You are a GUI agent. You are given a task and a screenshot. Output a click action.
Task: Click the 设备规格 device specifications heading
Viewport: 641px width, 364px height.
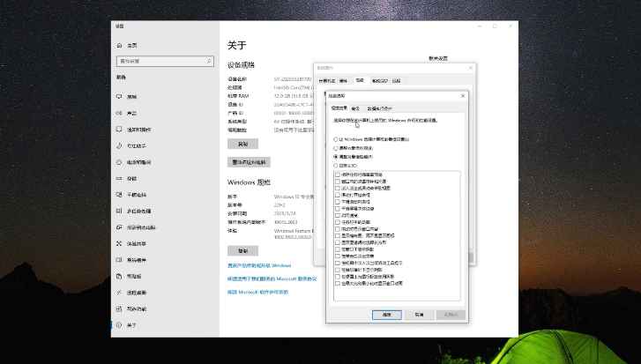242,65
